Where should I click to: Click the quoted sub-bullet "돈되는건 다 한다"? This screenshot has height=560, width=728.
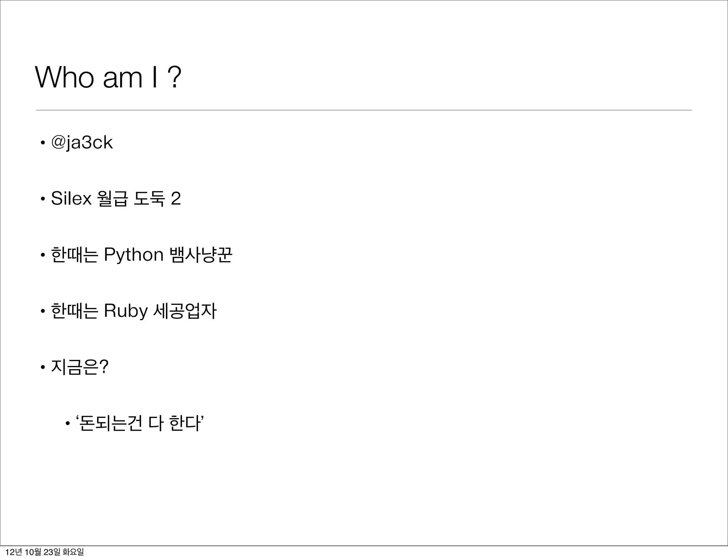pyautogui.click(x=140, y=423)
